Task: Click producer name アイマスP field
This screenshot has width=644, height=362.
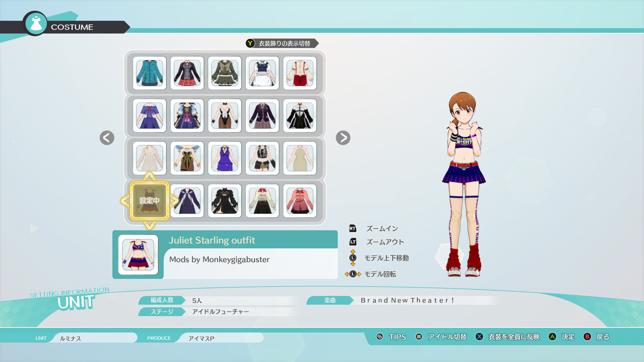Action: tap(221, 338)
